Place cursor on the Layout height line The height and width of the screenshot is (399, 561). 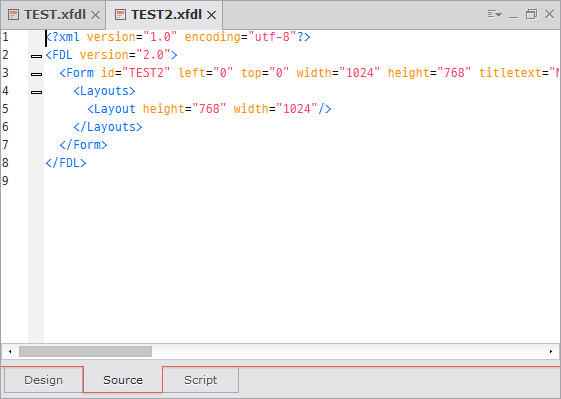click(209, 109)
